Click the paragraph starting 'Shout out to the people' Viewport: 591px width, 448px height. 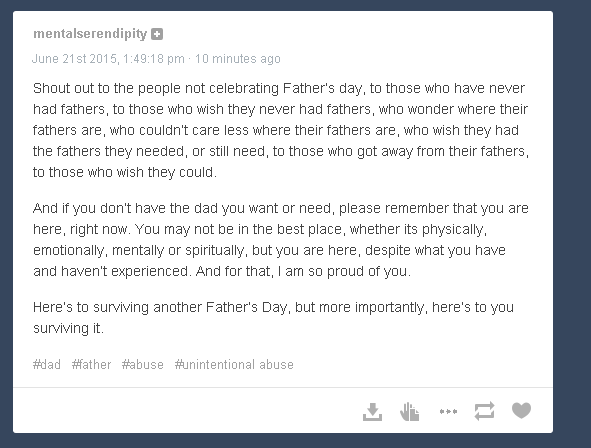point(281,130)
